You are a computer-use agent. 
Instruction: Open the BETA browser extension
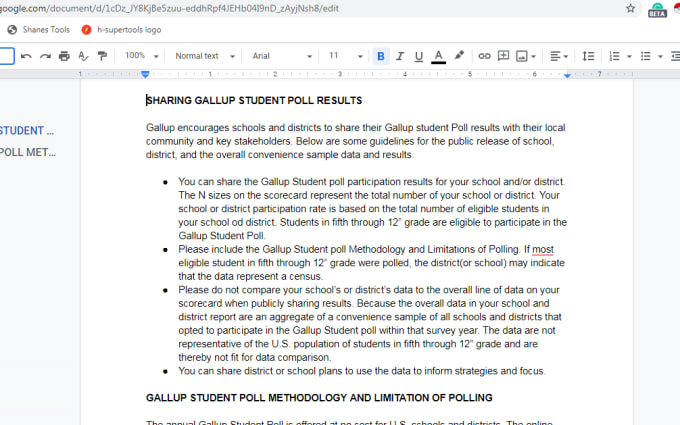pos(657,10)
